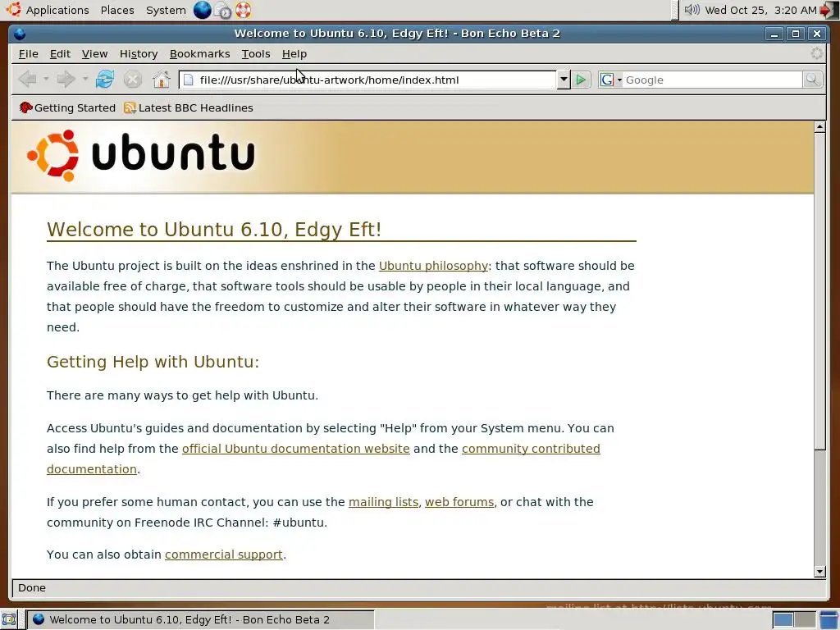Click the Getting Started bookmark label
840x630 pixels.
(75, 107)
